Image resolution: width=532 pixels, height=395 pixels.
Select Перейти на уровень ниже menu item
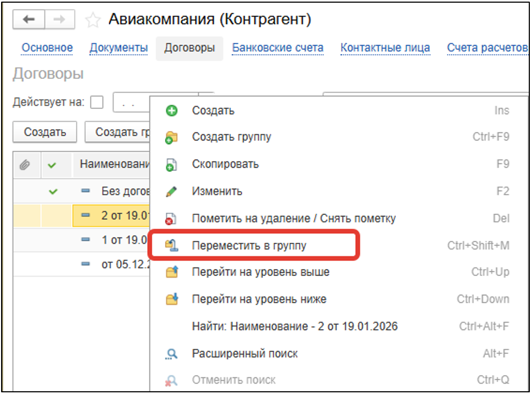pyautogui.click(x=259, y=299)
